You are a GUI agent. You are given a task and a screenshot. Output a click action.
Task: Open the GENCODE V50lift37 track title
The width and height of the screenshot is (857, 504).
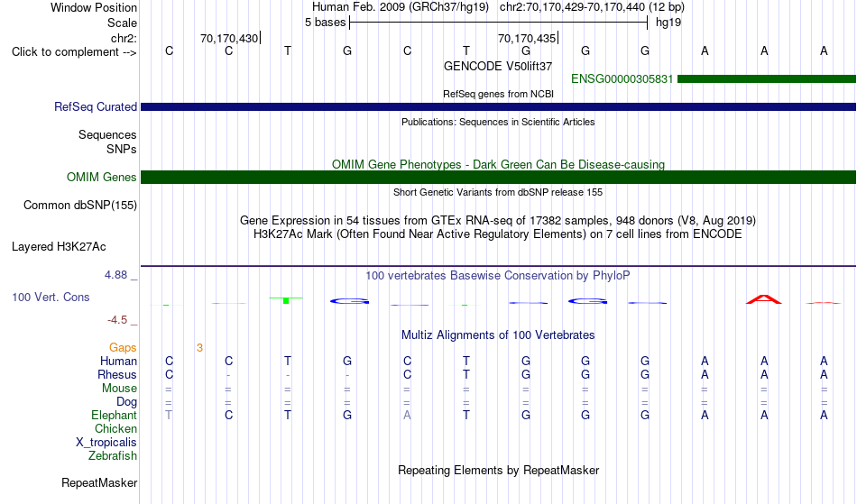click(498, 66)
